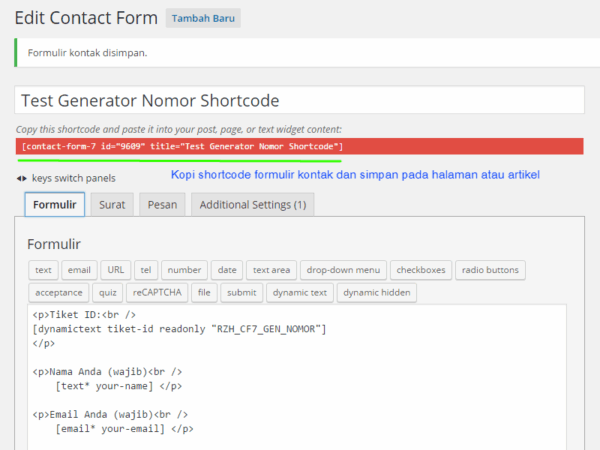
Task: Click the 'Formulir' panel heading
Action: (x=54, y=244)
